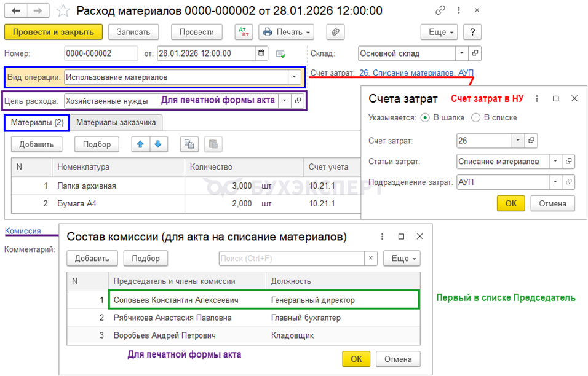
Task: Go back with the left arrow button
Action: pyautogui.click(x=16, y=11)
